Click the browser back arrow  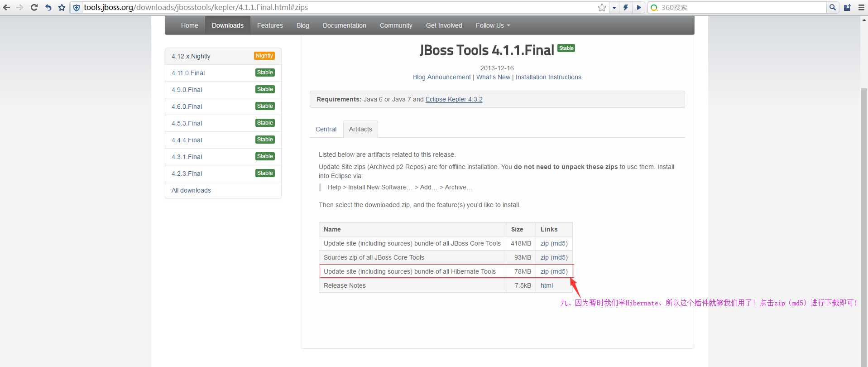click(x=6, y=7)
